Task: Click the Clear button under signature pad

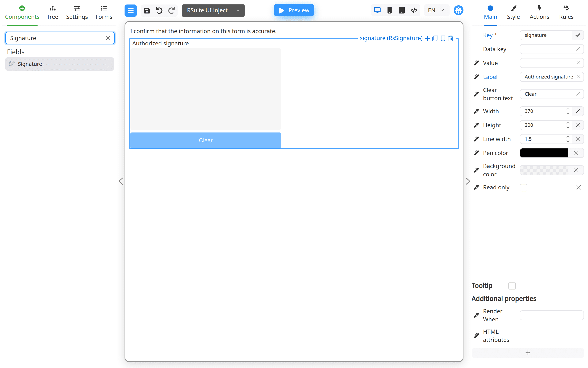Action: pyautogui.click(x=206, y=140)
